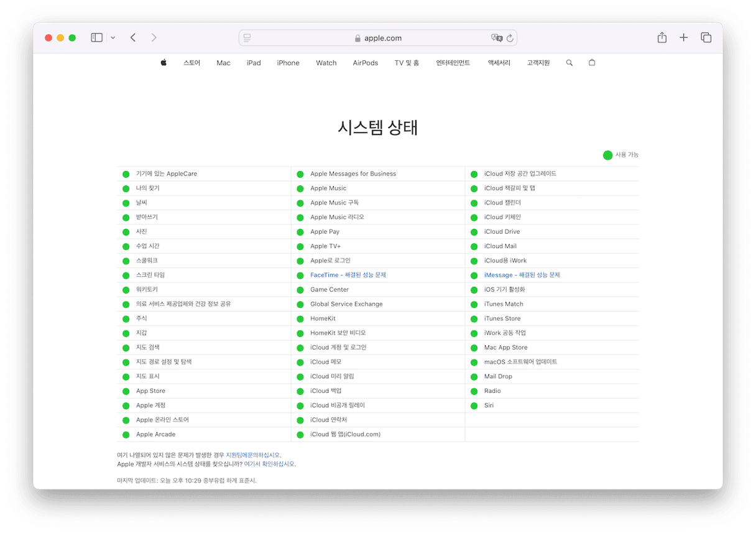
Task: Open TV 및 홈 navigation item
Action: tap(407, 63)
